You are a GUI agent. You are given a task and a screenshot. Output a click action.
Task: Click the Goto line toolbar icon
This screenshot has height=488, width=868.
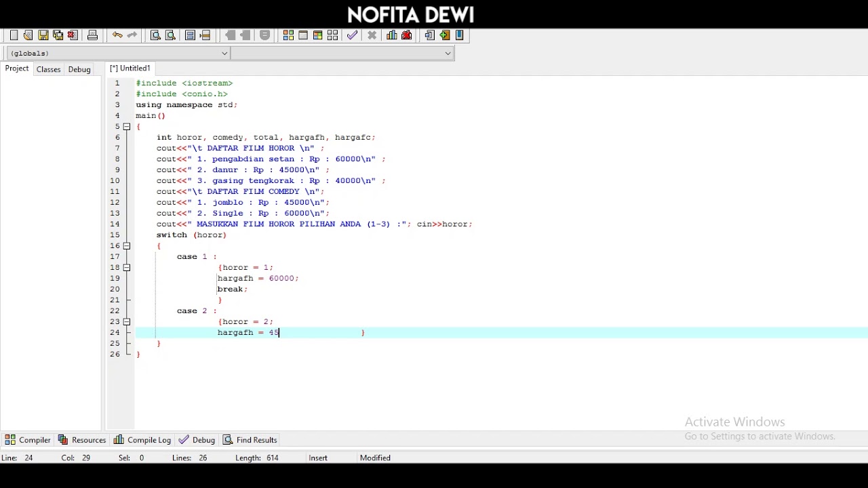(205, 35)
